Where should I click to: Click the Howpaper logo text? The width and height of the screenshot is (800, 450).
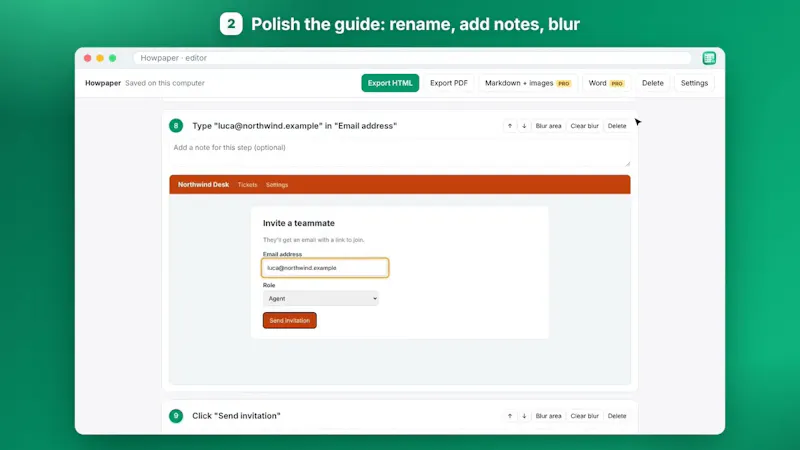click(103, 83)
